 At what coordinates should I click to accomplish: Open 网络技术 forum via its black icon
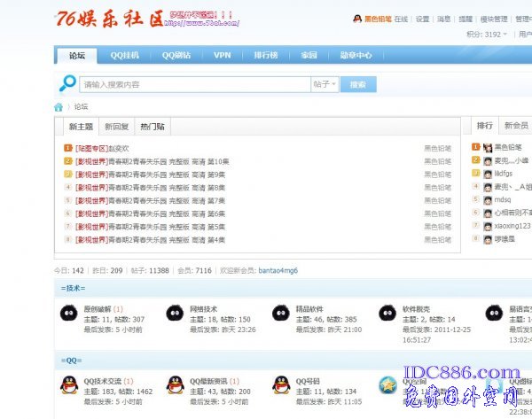[174, 314]
